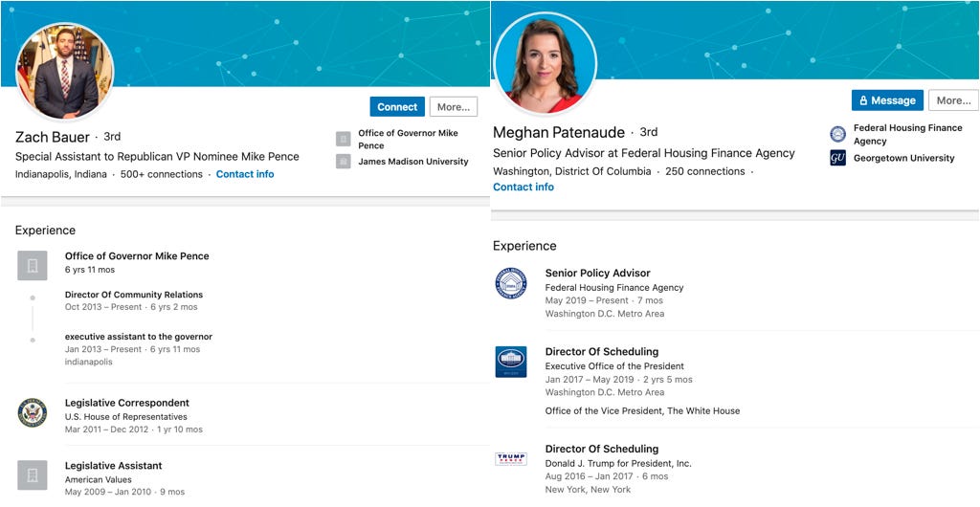
Task: Click Zach Bauer profile name
Action: [53, 137]
